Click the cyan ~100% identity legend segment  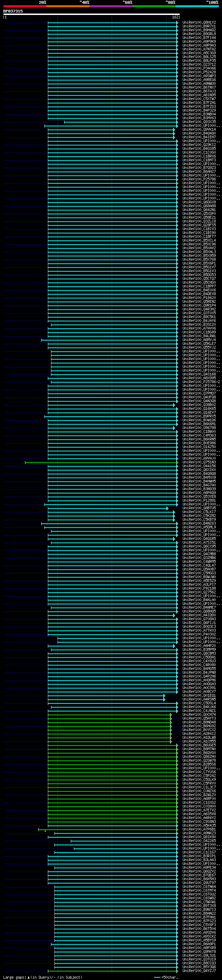coord(197,6)
